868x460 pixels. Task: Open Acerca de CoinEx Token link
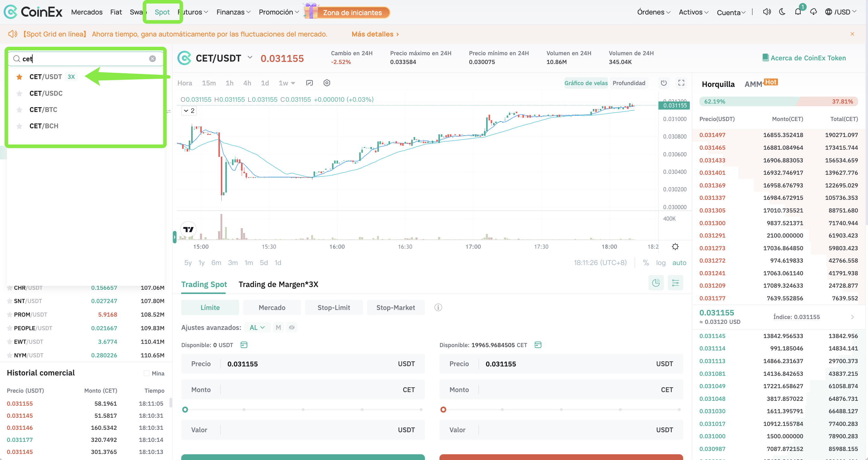tap(804, 58)
